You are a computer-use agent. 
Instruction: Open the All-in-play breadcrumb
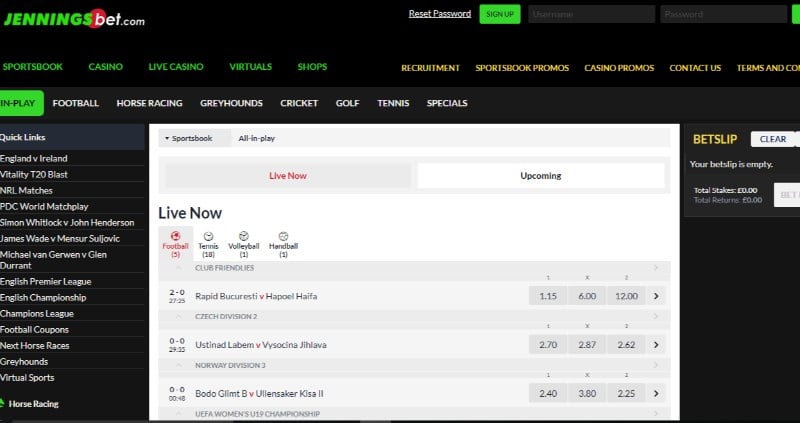(257, 138)
